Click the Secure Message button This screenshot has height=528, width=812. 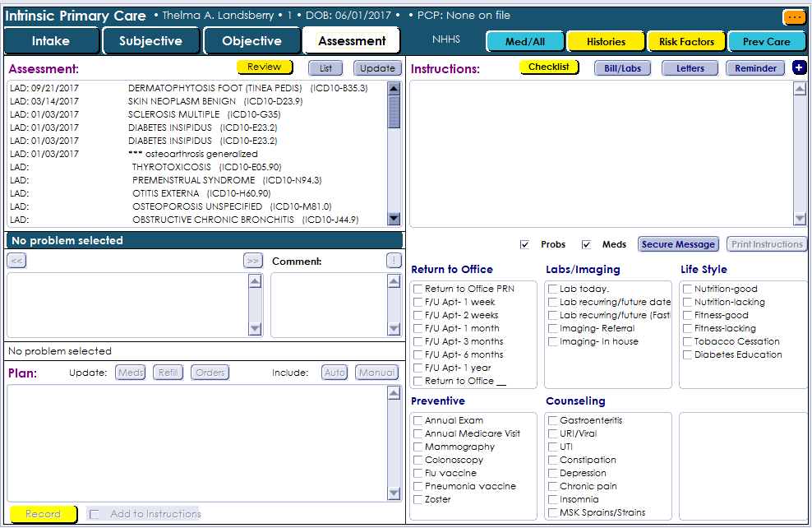coord(678,244)
